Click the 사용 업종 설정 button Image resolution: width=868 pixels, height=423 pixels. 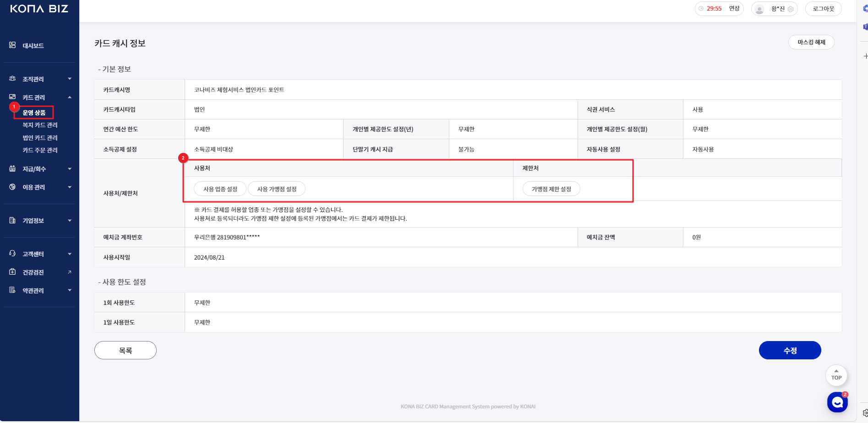pos(220,189)
